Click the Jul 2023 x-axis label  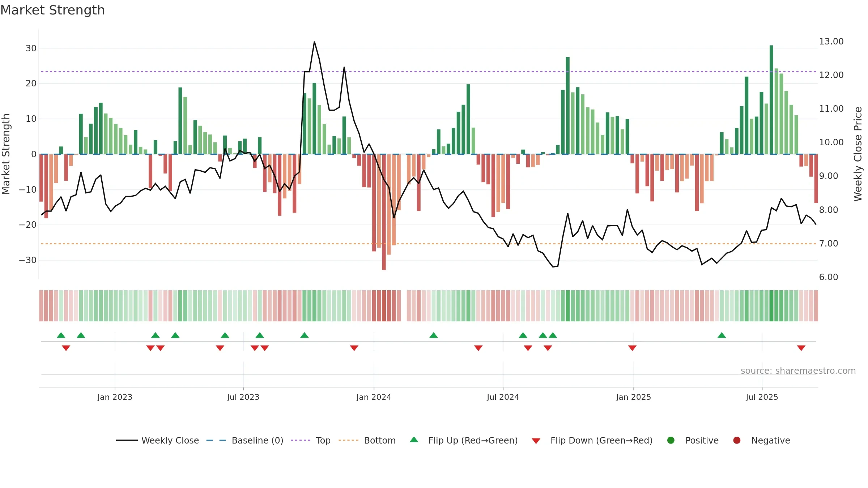click(243, 397)
